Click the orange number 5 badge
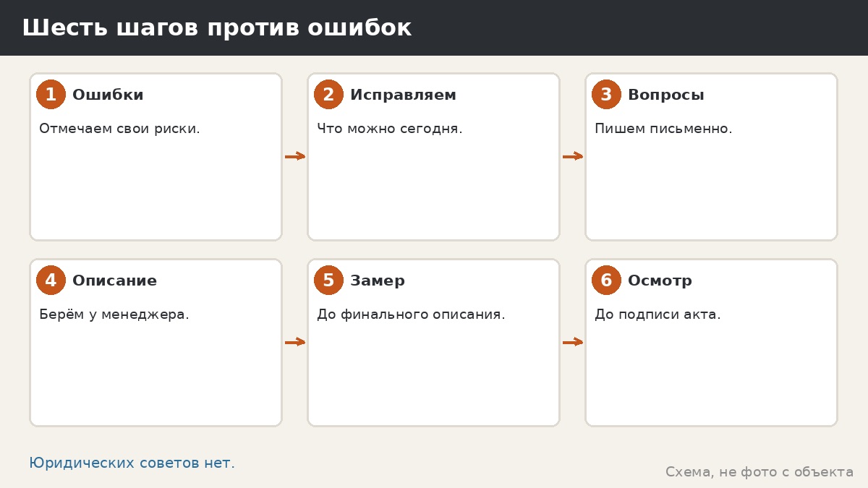The image size is (868, 488). [x=328, y=281]
